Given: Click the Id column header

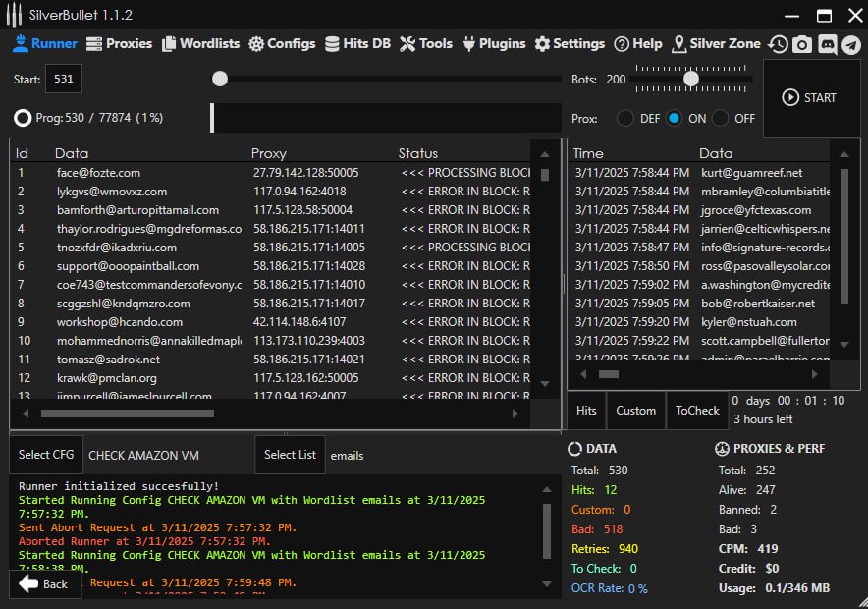Looking at the screenshot, I should 22,153.
